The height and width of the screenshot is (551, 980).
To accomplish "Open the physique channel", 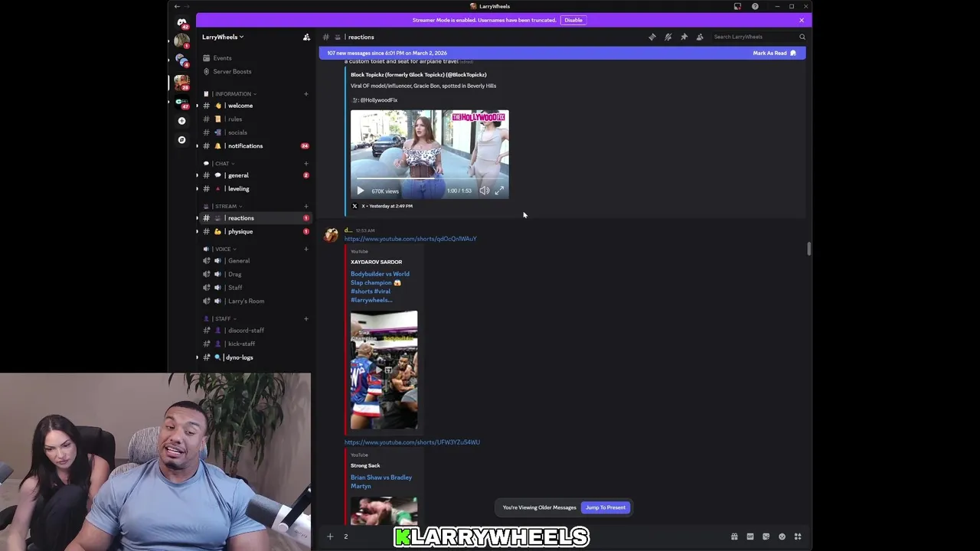I will (253, 232).
